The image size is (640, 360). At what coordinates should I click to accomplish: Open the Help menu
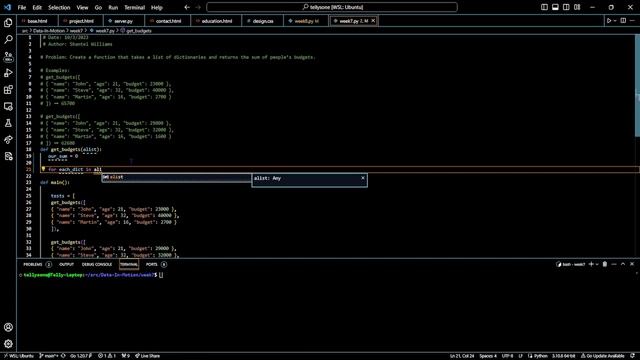pyautogui.click(x=157, y=7)
